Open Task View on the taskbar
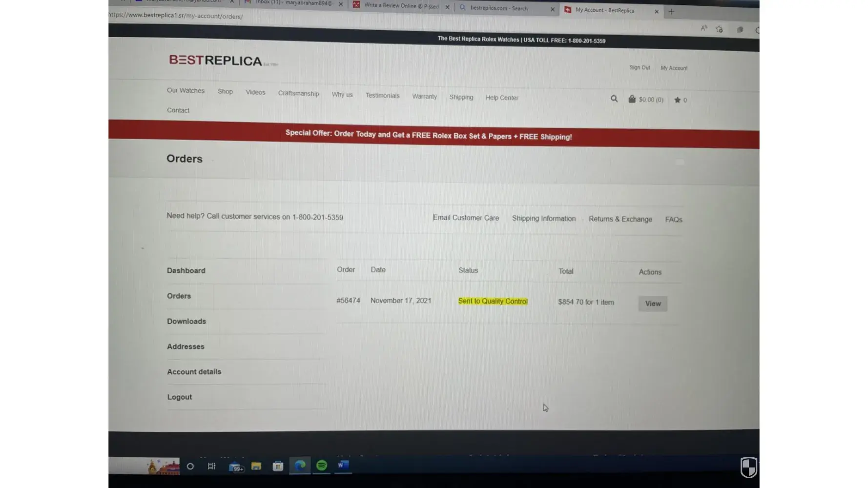The width and height of the screenshot is (868, 488). pyautogui.click(x=211, y=466)
